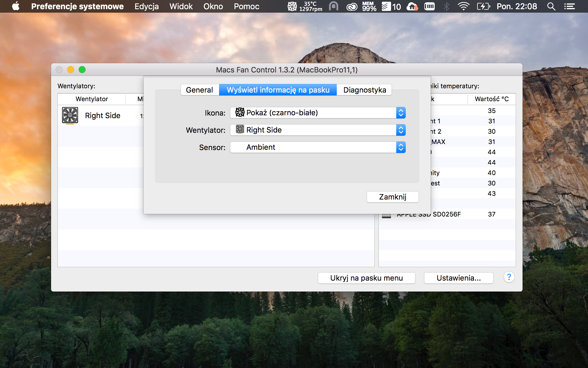588x368 pixels.
Task: Open the Wi-Fi status icon
Action: [463, 6]
